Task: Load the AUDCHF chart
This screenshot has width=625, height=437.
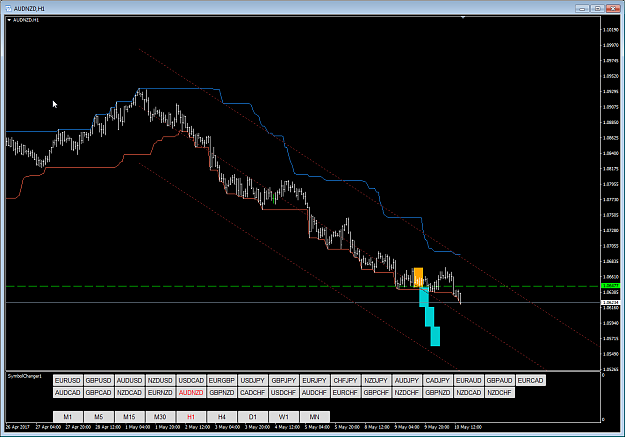Action: click(x=314, y=393)
